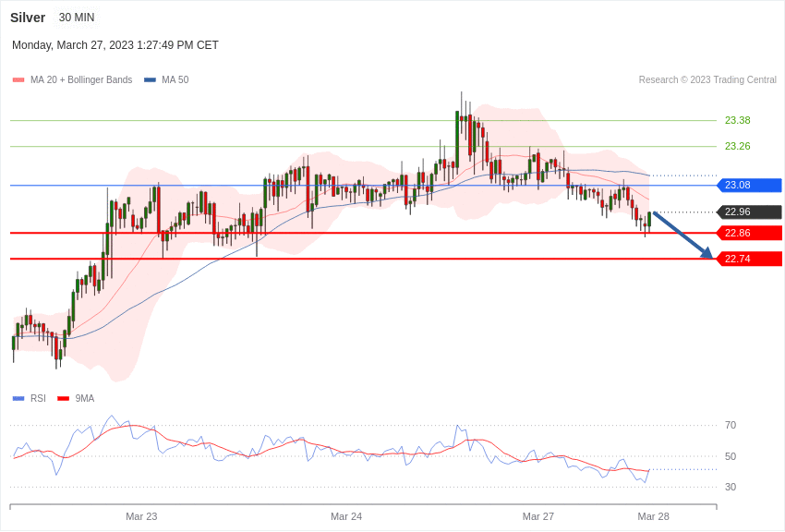Click the Mar 28 date axis label

653,516
